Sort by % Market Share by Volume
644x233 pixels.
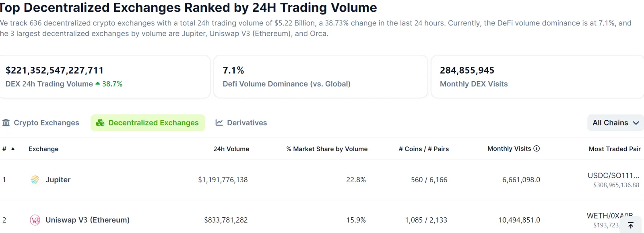coord(327,149)
